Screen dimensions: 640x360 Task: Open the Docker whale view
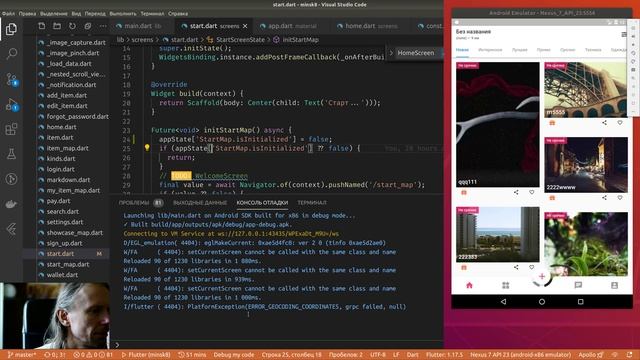pyautogui.click(x=11, y=204)
